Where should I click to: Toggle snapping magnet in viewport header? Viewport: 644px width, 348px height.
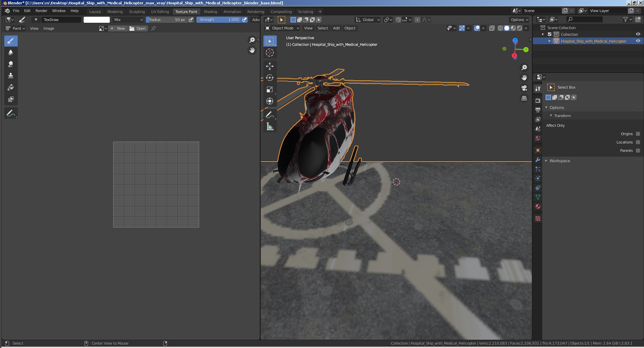click(x=398, y=20)
